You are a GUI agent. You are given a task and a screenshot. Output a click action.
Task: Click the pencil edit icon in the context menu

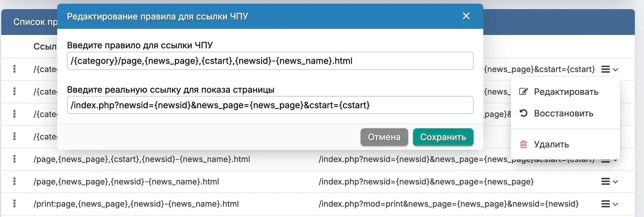tap(523, 91)
